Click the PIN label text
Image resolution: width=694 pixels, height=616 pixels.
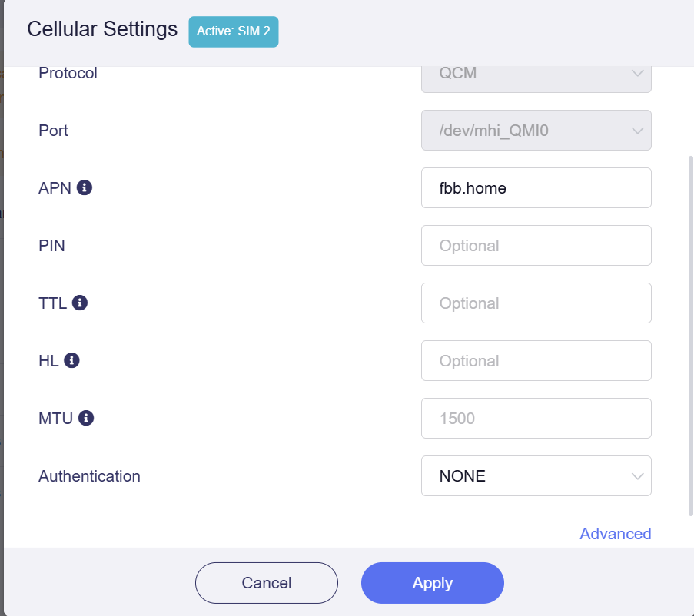coord(51,246)
